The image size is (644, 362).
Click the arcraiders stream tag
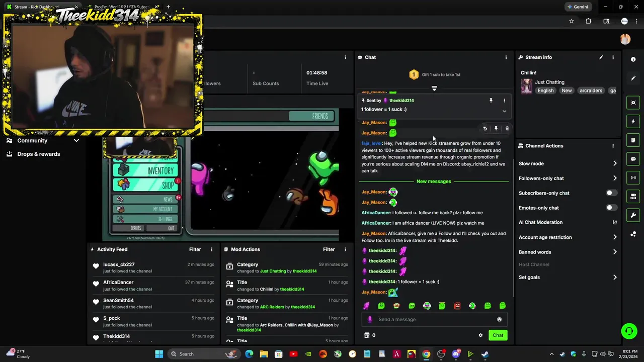pyautogui.click(x=591, y=90)
